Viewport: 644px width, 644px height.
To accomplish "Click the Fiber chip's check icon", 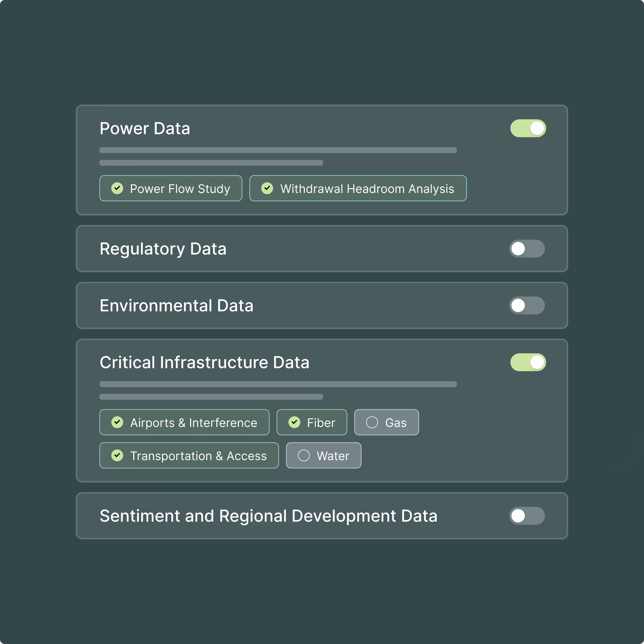I will (294, 422).
